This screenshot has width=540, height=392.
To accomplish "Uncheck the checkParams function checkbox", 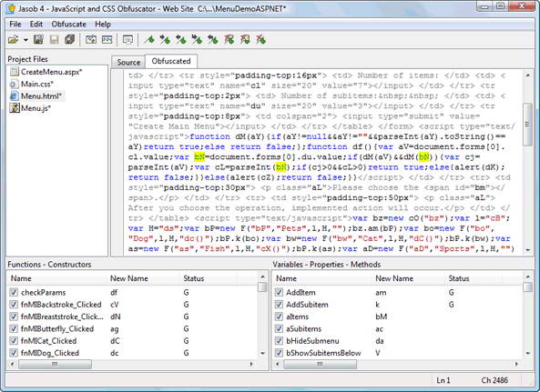I will pyautogui.click(x=14, y=293).
